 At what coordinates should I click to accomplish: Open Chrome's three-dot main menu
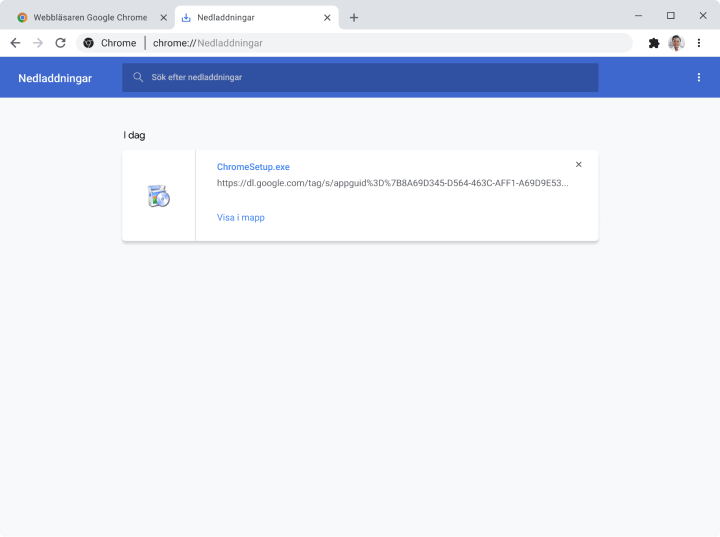tap(699, 43)
